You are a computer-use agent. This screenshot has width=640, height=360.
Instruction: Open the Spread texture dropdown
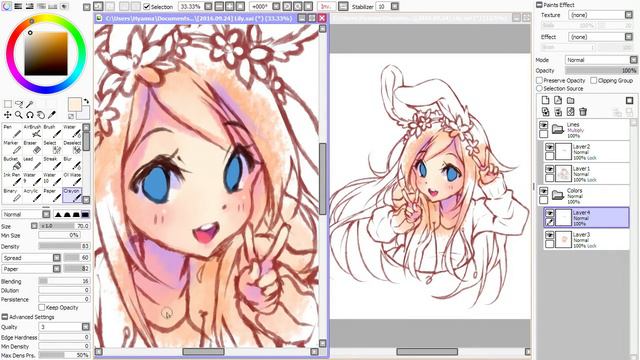pos(56,258)
